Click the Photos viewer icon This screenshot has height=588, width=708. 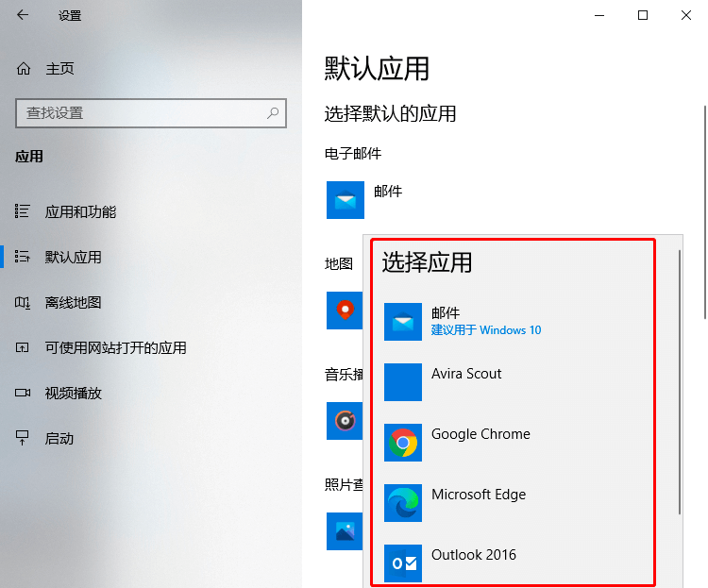[345, 531]
